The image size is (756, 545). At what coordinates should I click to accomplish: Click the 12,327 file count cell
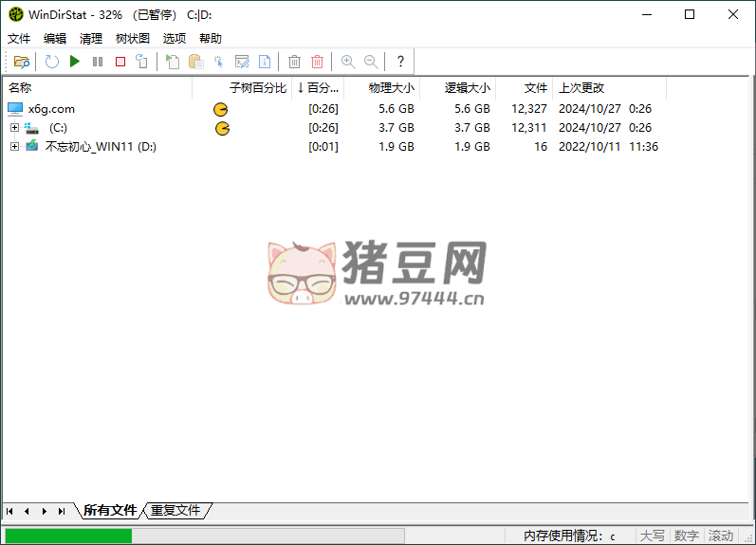(529, 109)
